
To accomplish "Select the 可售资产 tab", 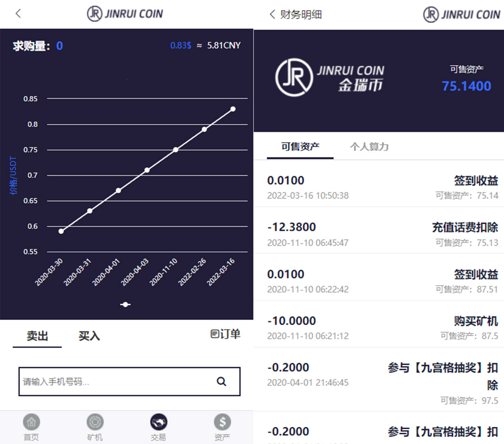I will pos(300,147).
